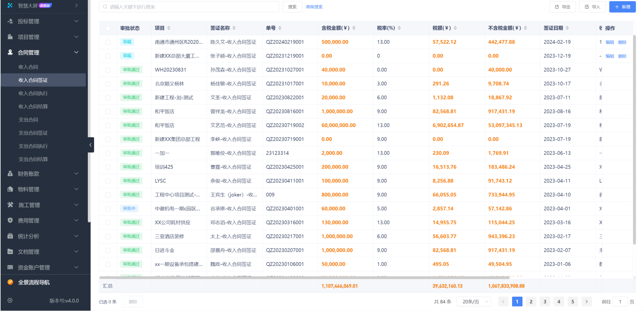The image size is (644, 311).
Task: Open the 高级搜索 link
Action: click(314, 7)
